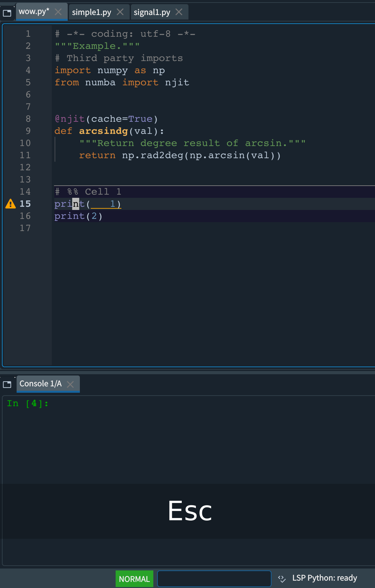Click the return np.rad2deg line
This screenshot has width=375, height=588.
point(180,155)
